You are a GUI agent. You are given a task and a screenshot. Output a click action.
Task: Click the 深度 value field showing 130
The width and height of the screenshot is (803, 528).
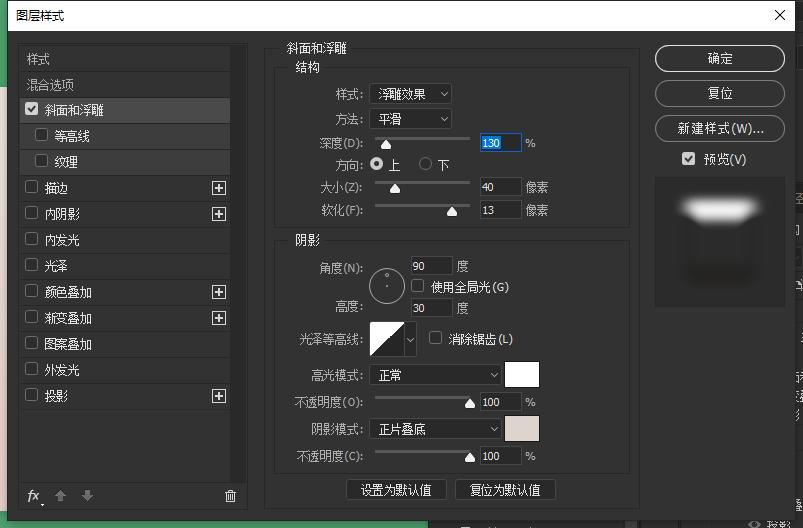500,142
